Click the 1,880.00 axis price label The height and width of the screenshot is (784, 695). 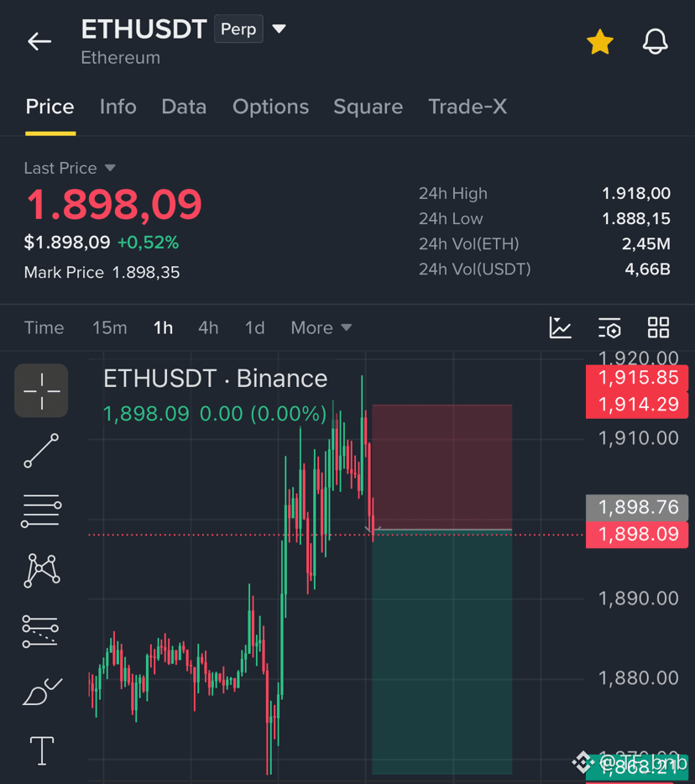(x=639, y=678)
